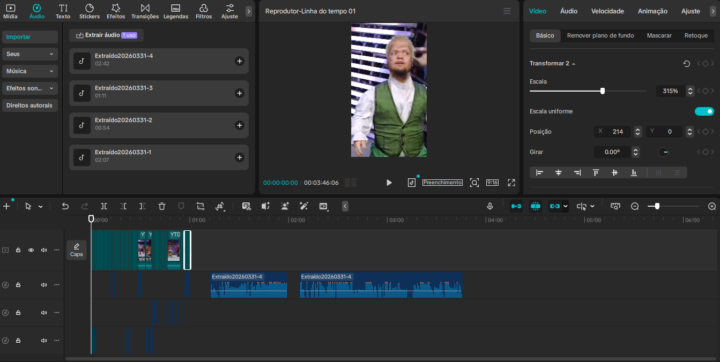720x362 pixels.
Task: Click the Escala slider handle
Action: click(602, 91)
